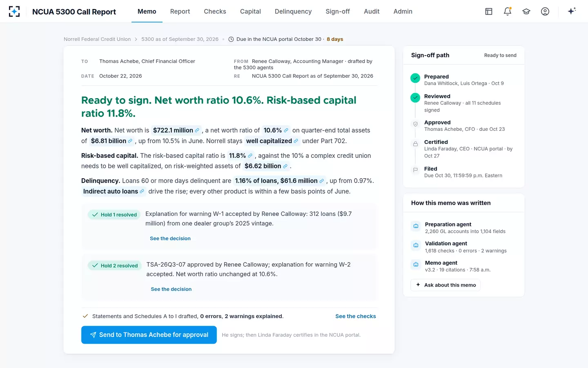Image resolution: width=588 pixels, height=368 pixels.
Task: Click the Ready to send status label
Action: point(500,56)
